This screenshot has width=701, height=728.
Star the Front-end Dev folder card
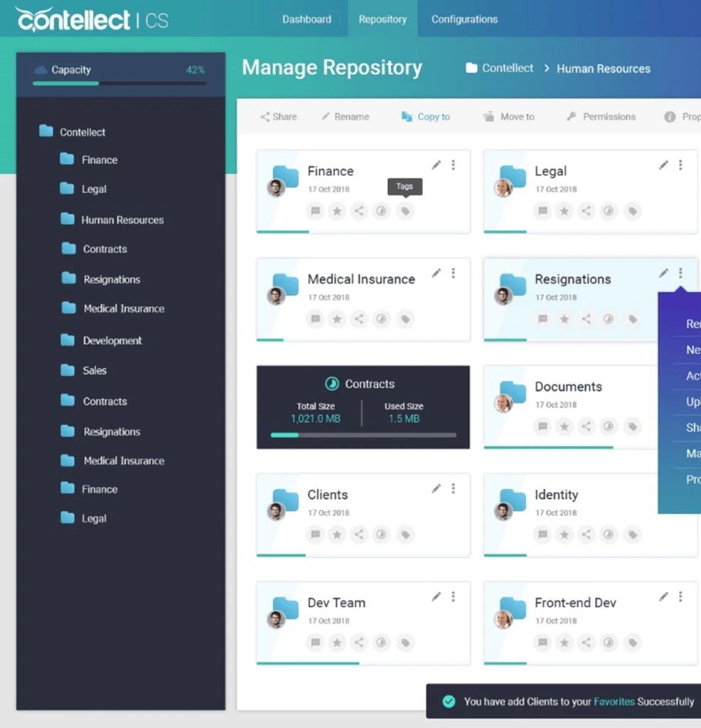coord(564,643)
